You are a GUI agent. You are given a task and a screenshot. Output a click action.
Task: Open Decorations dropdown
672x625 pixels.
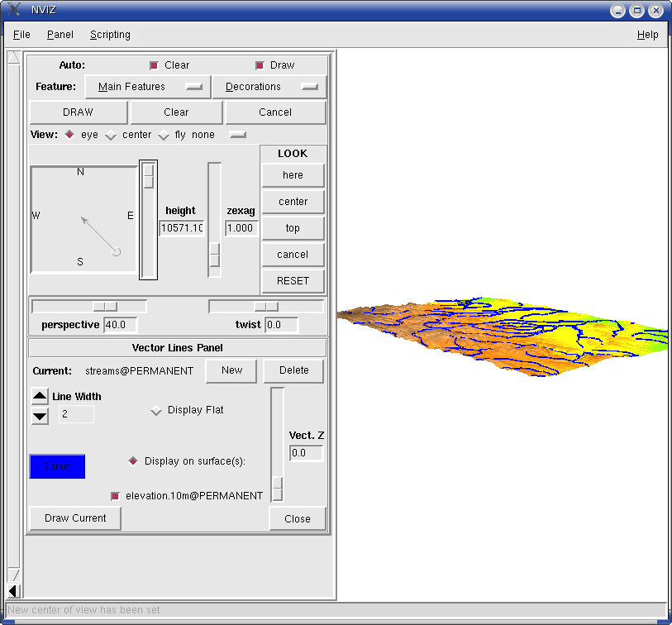point(269,87)
